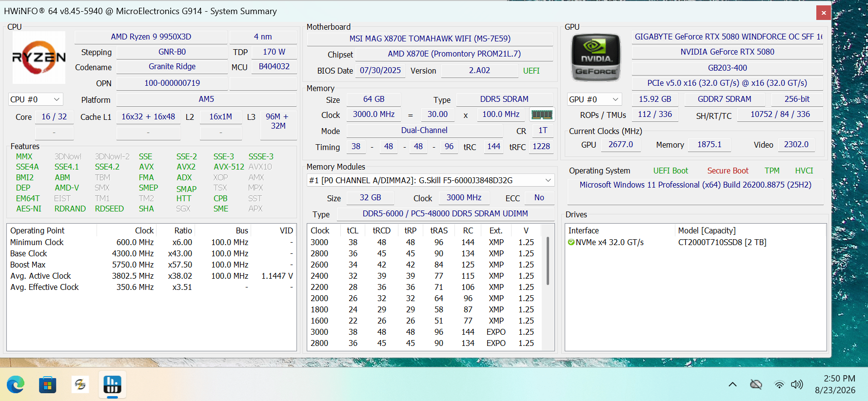The width and height of the screenshot is (868, 401).
Task: Click the GNR-B0 stepping value
Action: coord(172,52)
